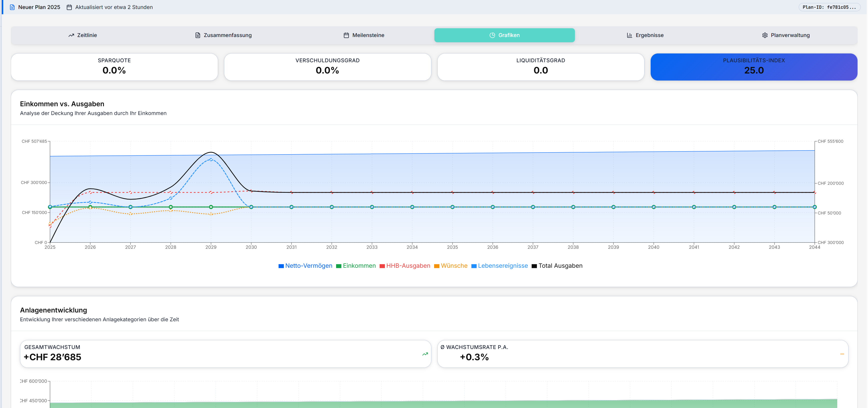Click the file icon in Zusammenfassung tab
Screen dimensions: 868x408
pos(198,35)
